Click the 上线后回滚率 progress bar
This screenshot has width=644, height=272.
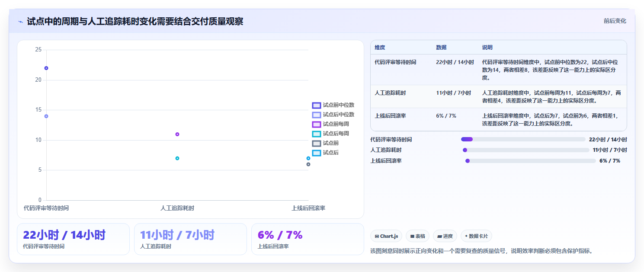[531, 161]
